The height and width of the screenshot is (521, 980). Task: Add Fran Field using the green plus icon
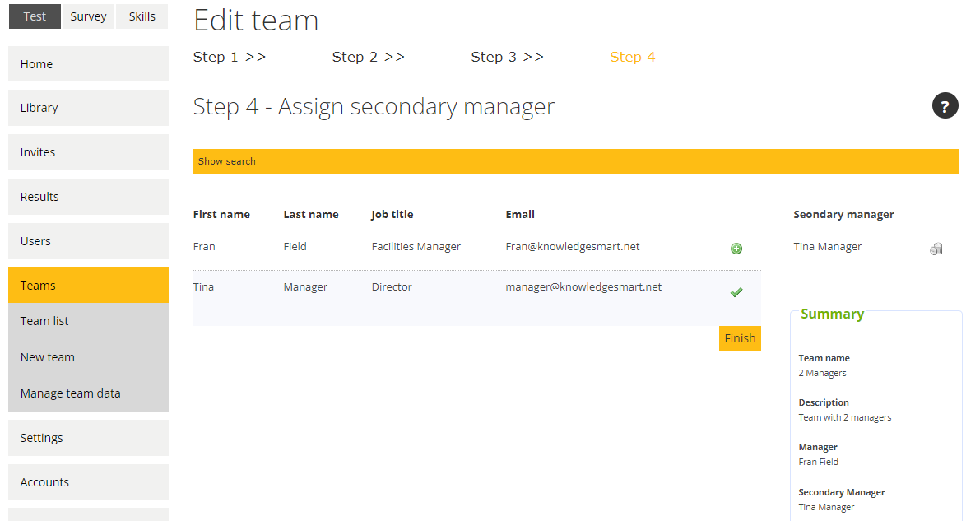[x=736, y=248]
